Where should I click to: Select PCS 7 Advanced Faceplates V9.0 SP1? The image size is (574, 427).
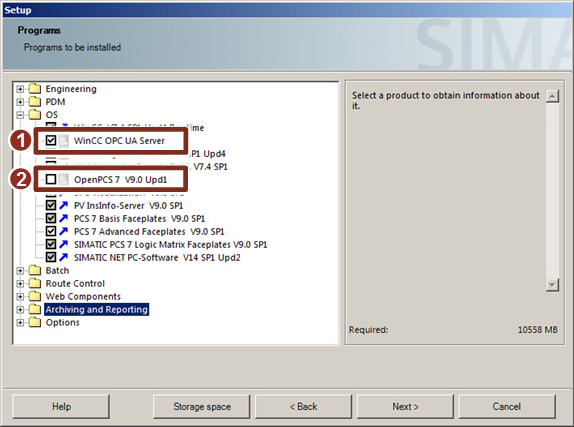click(x=149, y=231)
